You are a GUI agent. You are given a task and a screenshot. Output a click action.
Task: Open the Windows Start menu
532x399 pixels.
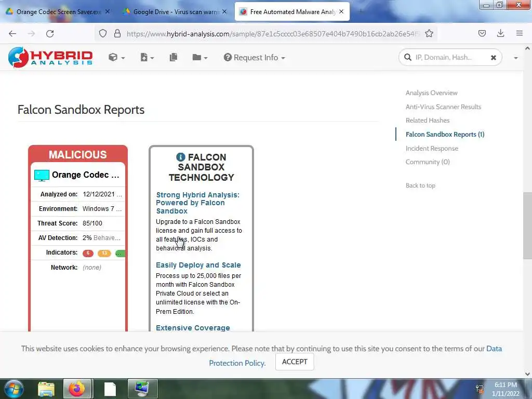(13, 389)
